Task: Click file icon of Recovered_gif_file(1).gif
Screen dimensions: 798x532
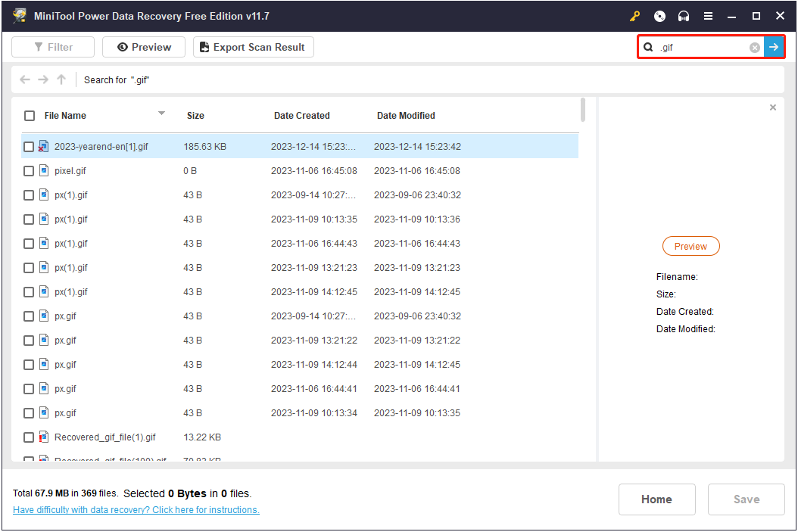Action: [x=44, y=437]
